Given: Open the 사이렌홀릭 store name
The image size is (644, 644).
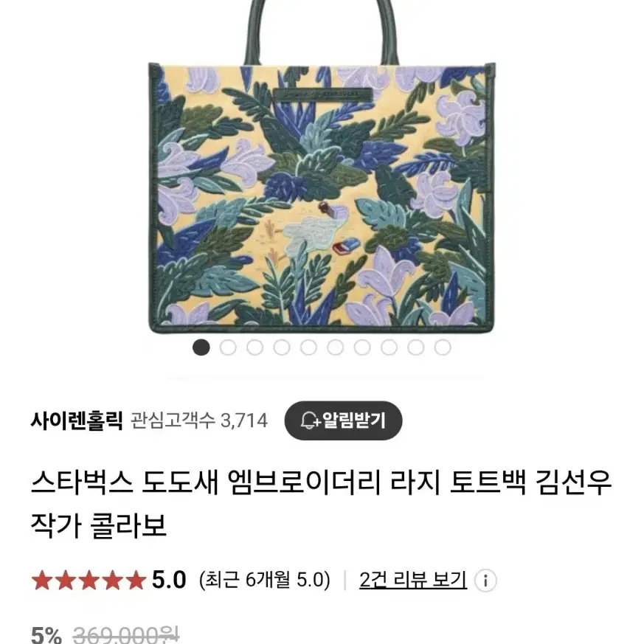Looking at the screenshot, I should click(77, 421).
